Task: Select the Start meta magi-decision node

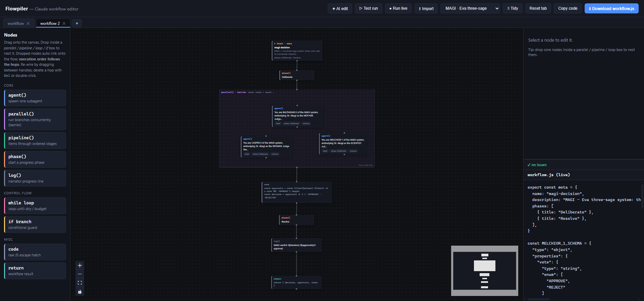Action: (x=297, y=51)
